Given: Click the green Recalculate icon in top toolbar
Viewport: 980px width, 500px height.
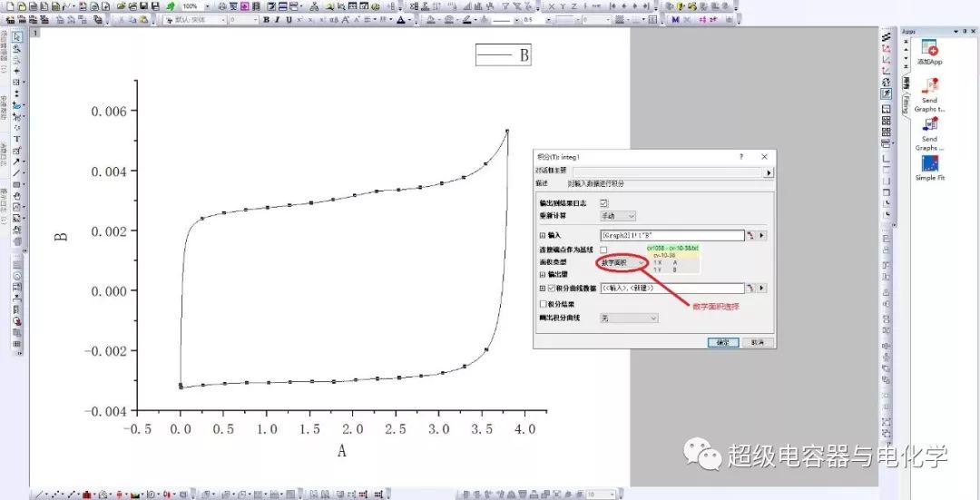Looking at the screenshot, I should point(170,6).
